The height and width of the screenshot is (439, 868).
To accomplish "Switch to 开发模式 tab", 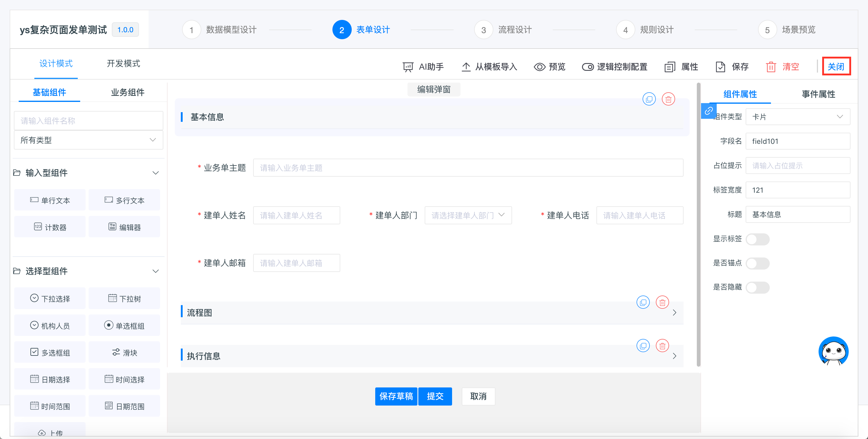I will click(123, 63).
